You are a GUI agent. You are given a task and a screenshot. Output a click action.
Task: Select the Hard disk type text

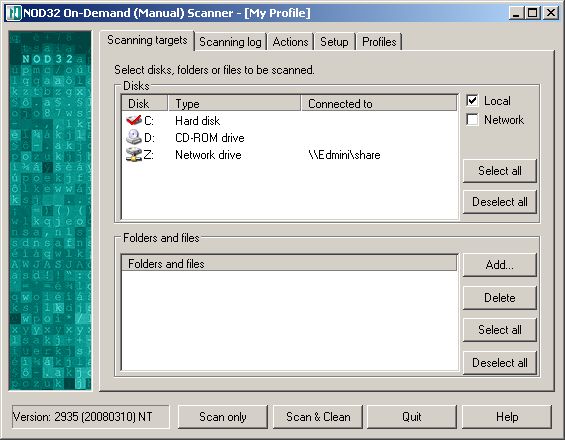coord(197,121)
